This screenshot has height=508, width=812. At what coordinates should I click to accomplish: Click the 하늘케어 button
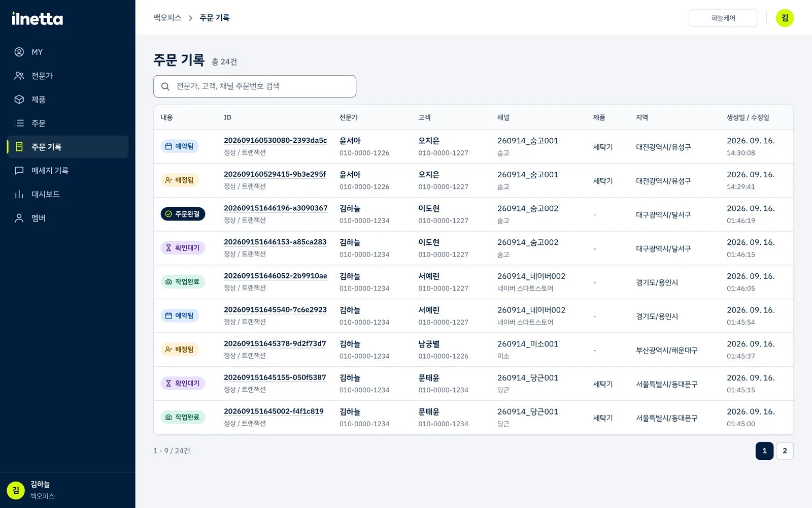(x=723, y=18)
